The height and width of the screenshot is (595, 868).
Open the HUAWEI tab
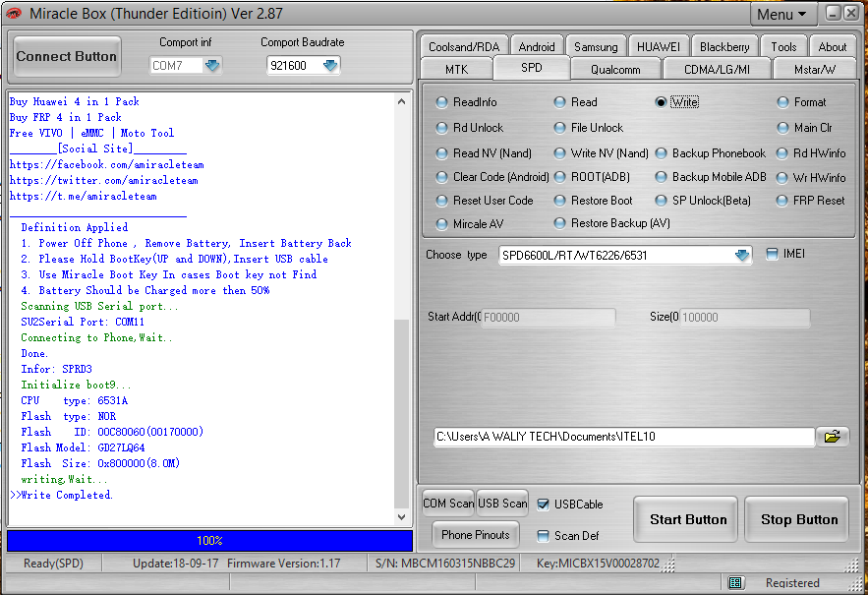click(659, 46)
